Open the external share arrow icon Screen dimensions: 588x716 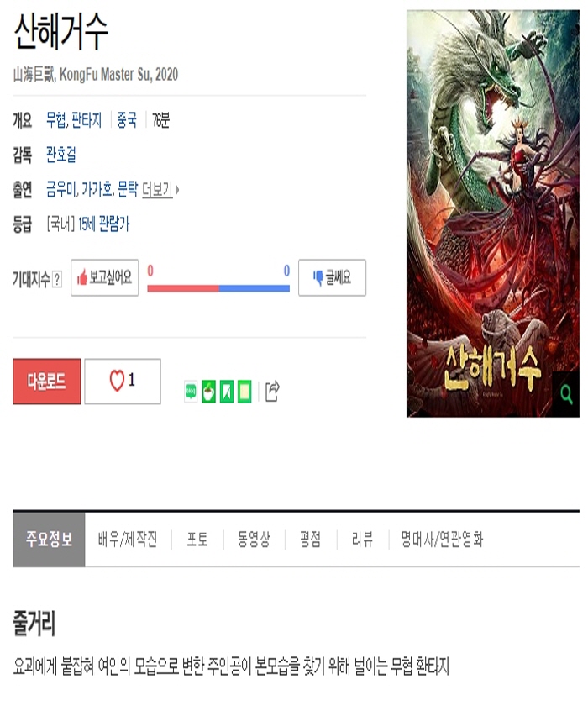[x=272, y=391]
